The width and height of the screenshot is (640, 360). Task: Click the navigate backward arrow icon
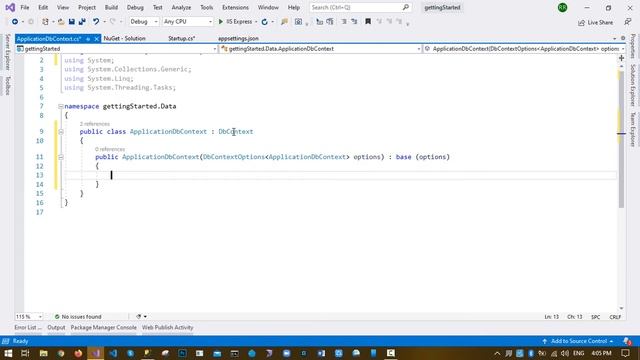click(15, 22)
